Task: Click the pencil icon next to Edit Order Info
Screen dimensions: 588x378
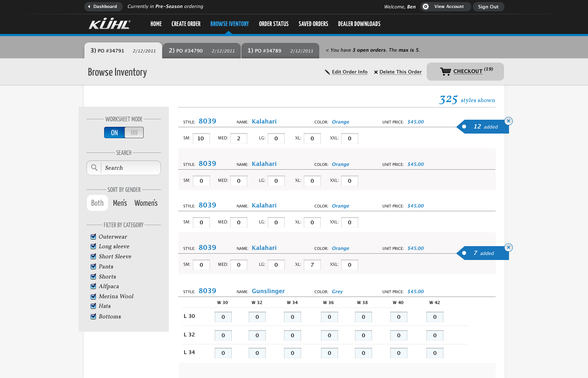Action: point(327,72)
